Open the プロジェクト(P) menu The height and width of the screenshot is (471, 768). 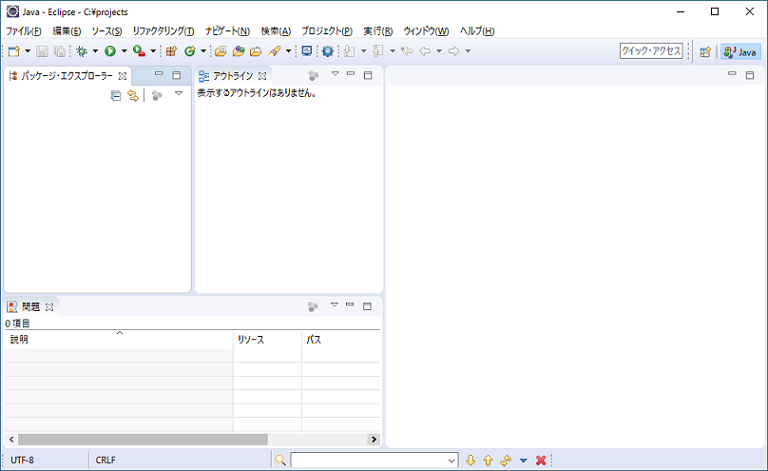[327, 31]
